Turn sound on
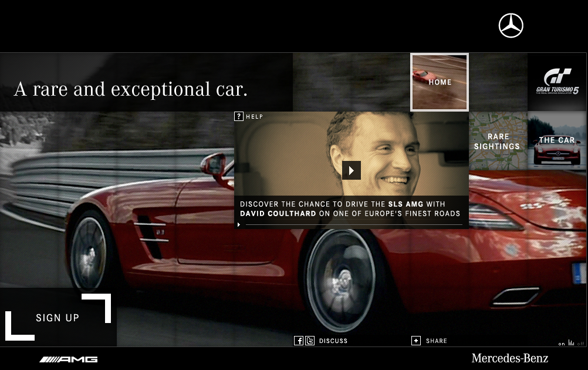Viewport: 588px width, 370px height. 562,344
